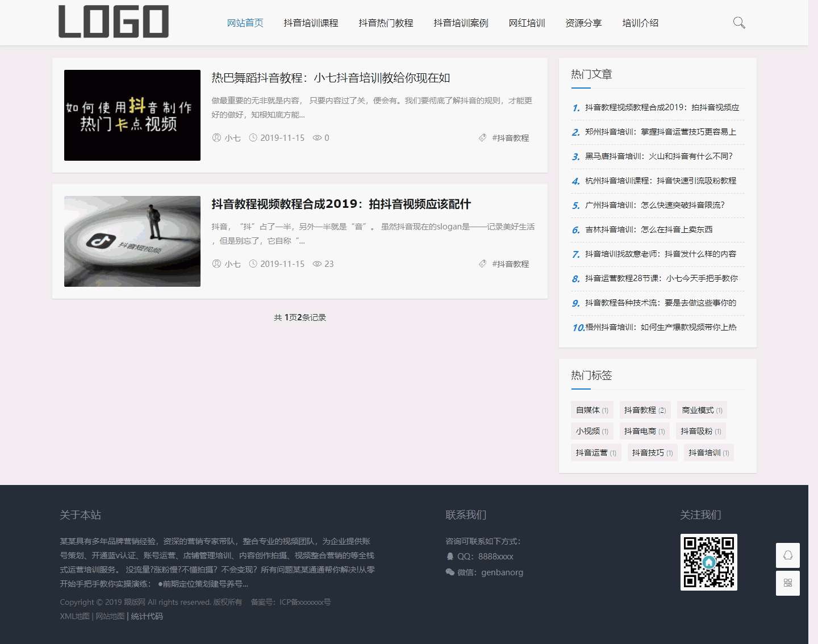Viewport: 818px width, 644px height.
Task: Open article 抖音教程视频教程合成2019 title link
Action: pos(341,204)
